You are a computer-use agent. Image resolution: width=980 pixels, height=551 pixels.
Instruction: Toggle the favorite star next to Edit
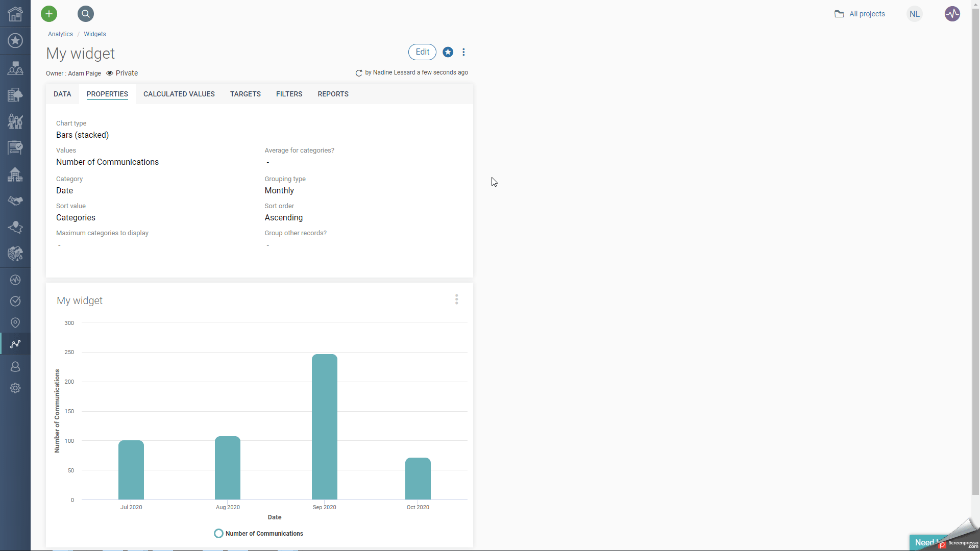[448, 52]
